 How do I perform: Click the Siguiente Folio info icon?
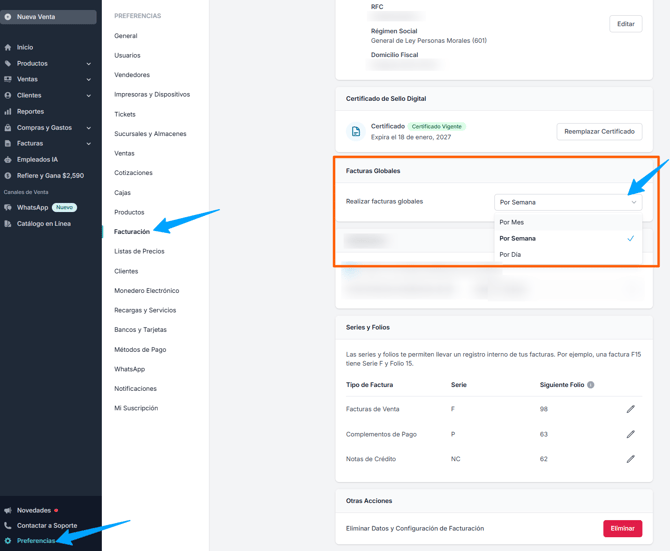click(591, 385)
